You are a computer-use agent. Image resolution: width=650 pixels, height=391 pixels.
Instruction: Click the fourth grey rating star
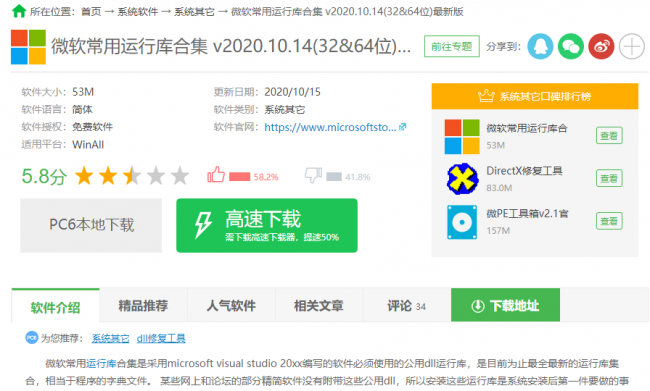tap(156, 176)
